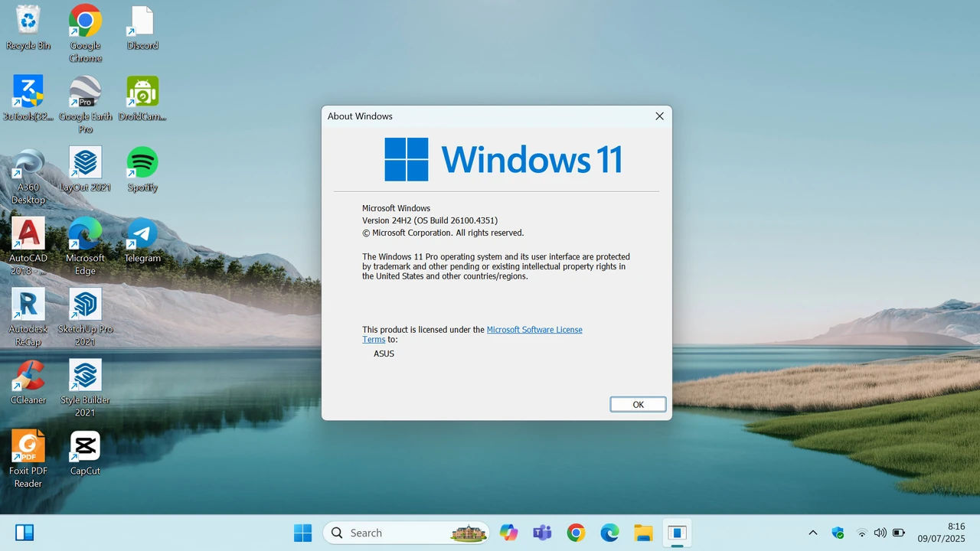Select the Telegram desktop shortcut
This screenshot has width=980, height=551.
point(142,240)
